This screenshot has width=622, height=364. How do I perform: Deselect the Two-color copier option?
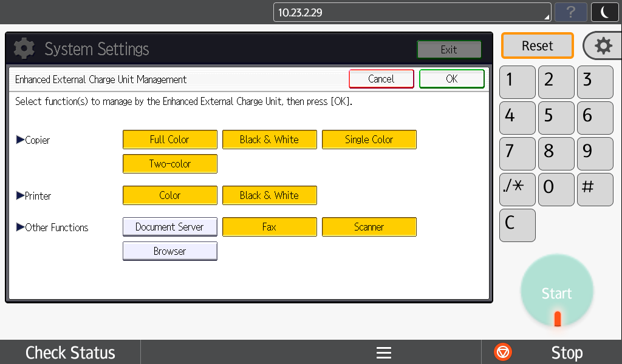(170, 163)
